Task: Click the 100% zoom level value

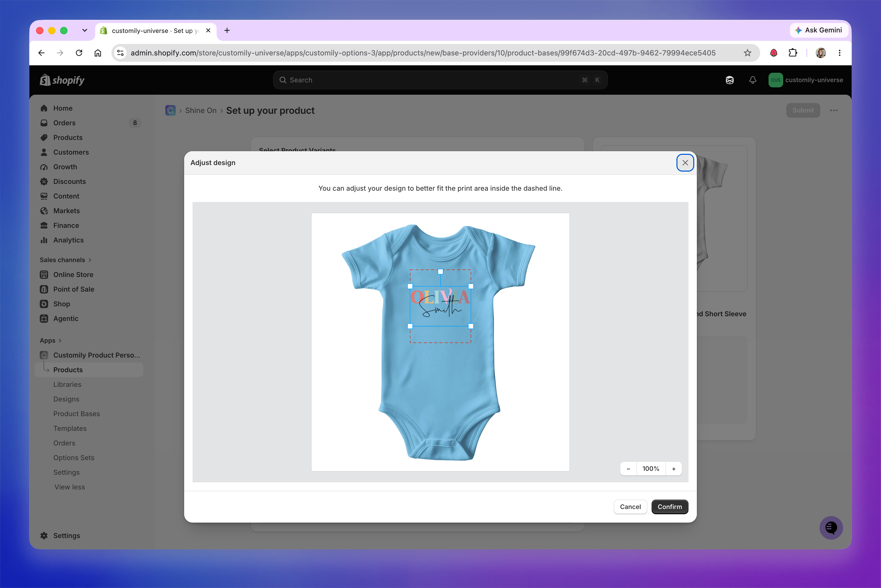Action: (x=651, y=469)
